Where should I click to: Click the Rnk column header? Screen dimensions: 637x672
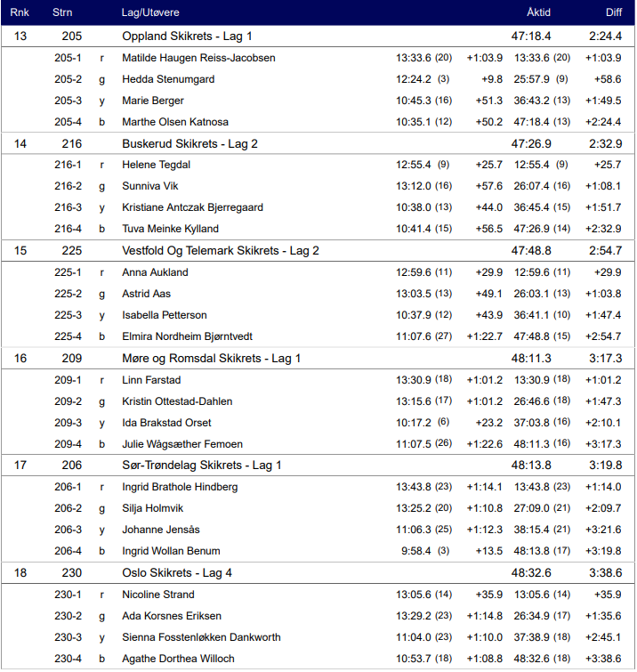(x=20, y=12)
